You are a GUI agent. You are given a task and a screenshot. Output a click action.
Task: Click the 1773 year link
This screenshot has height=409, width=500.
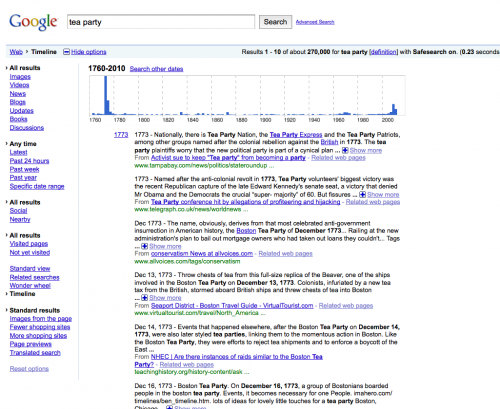tap(121, 135)
